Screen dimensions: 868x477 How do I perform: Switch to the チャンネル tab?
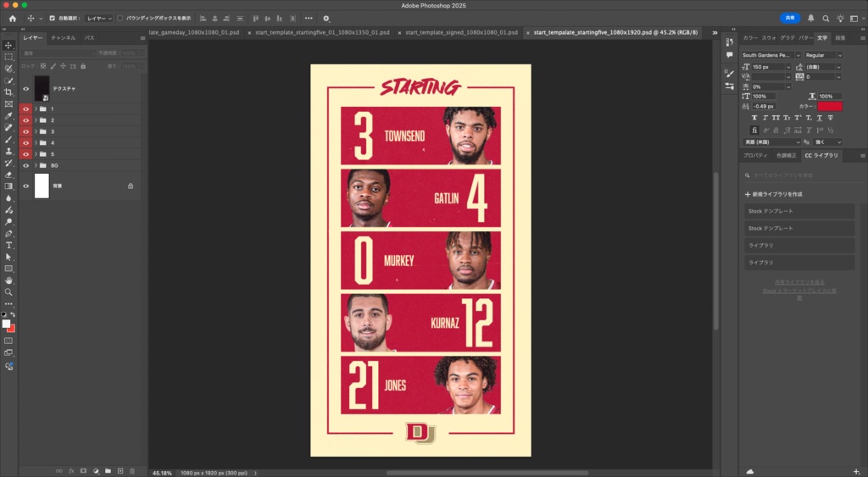[63, 37]
